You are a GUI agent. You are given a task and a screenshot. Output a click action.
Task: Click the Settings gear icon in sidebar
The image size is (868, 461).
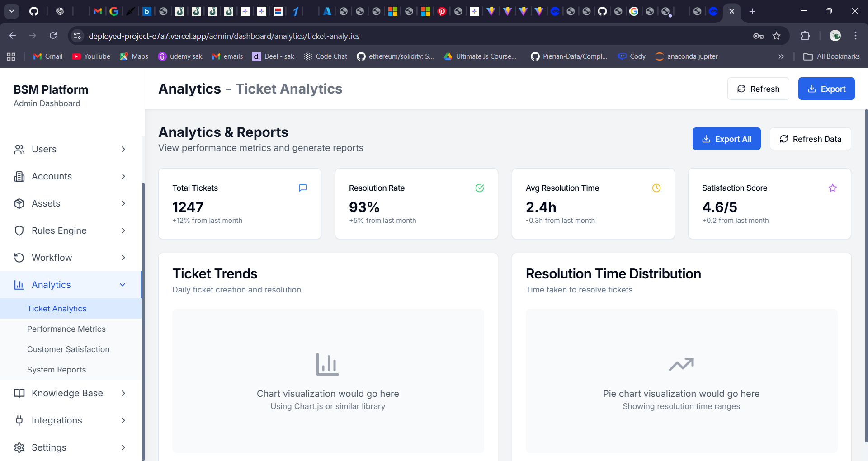click(x=19, y=447)
